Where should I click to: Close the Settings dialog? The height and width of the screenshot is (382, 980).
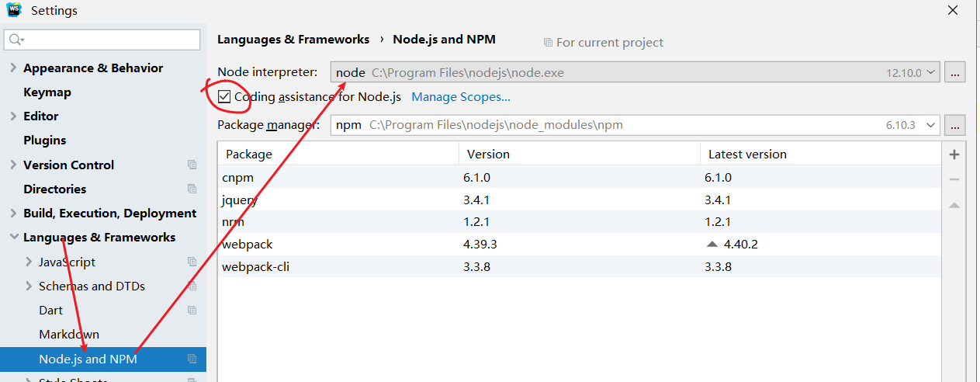[x=953, y=10]
